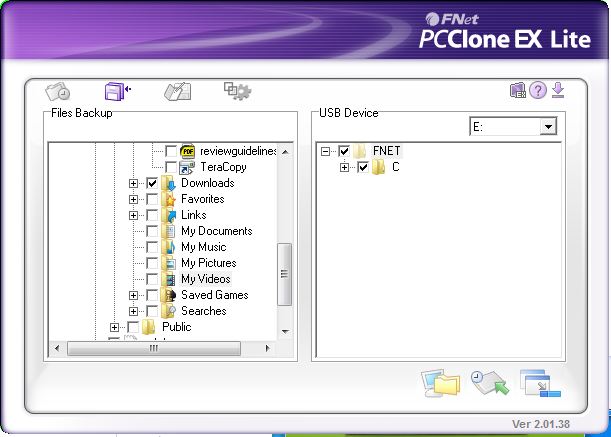Click the Saved Games folder icon
This screenshot has height=437, width=611.
pos(168,295)
